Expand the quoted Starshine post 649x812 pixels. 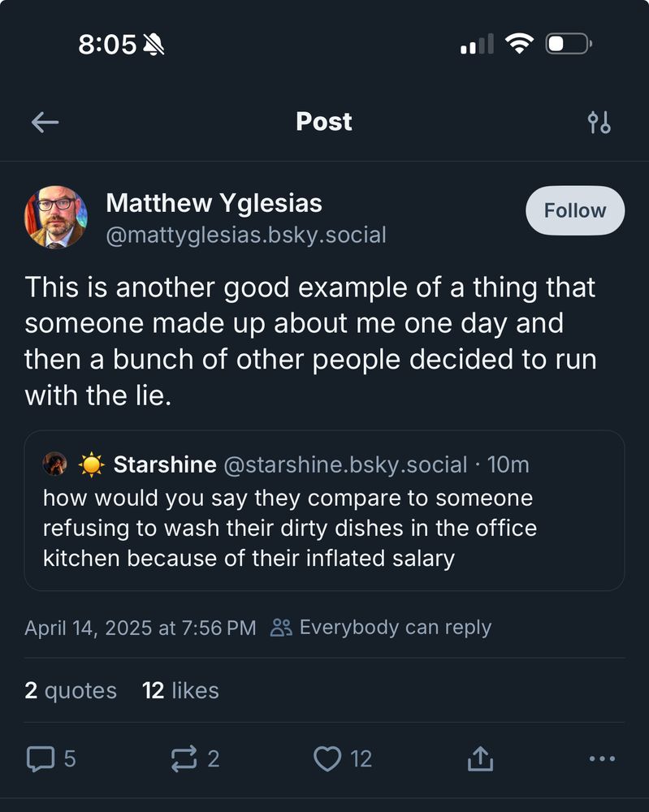[x=325, y=512]
